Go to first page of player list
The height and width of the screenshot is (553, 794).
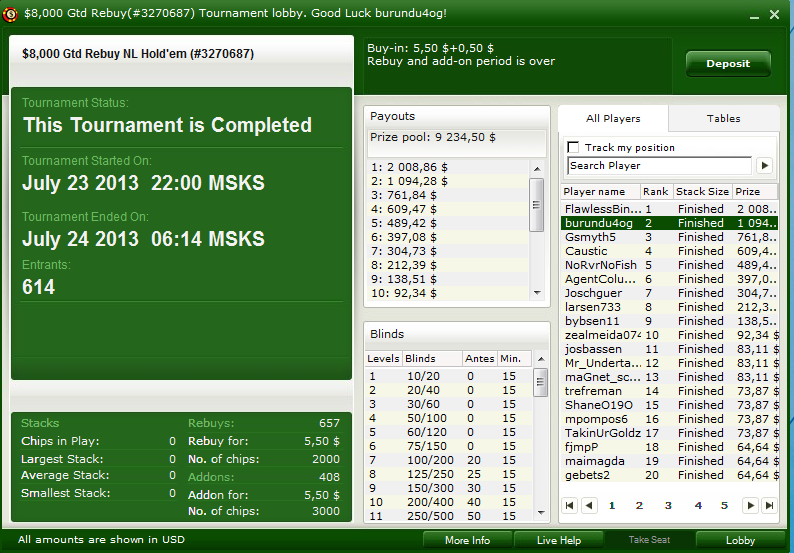pos(570,505)
